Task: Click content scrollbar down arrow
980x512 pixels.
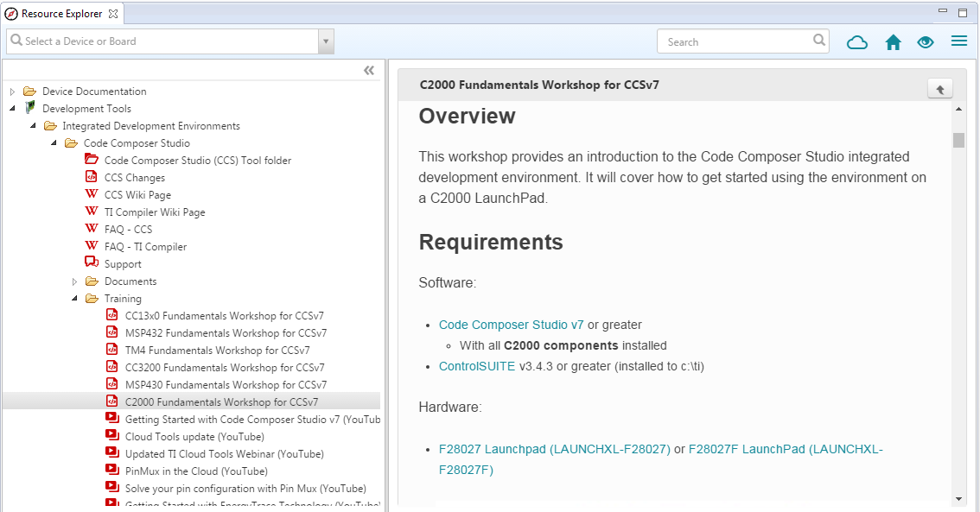Action: pyautogui.click(x=958, y=499)
